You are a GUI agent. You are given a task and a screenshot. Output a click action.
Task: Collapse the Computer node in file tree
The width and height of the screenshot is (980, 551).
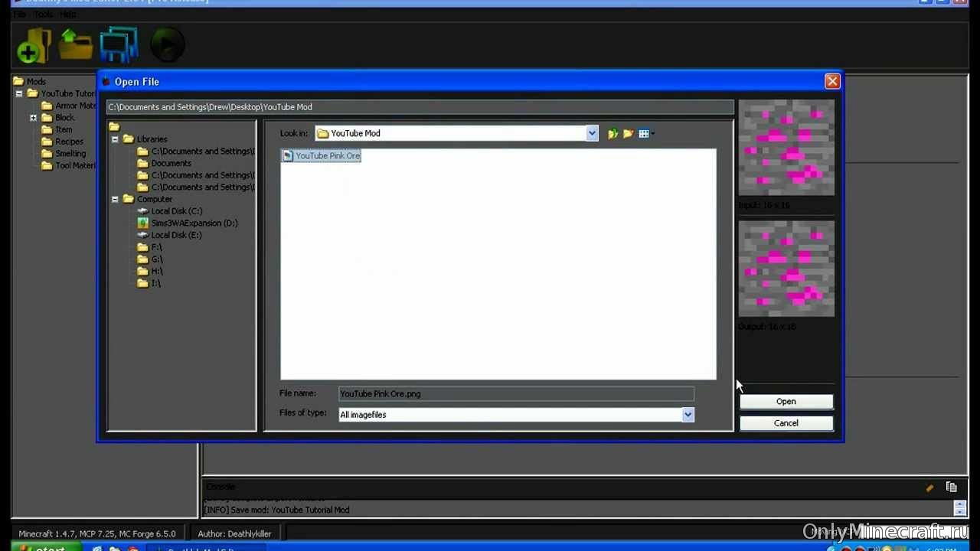115,199
